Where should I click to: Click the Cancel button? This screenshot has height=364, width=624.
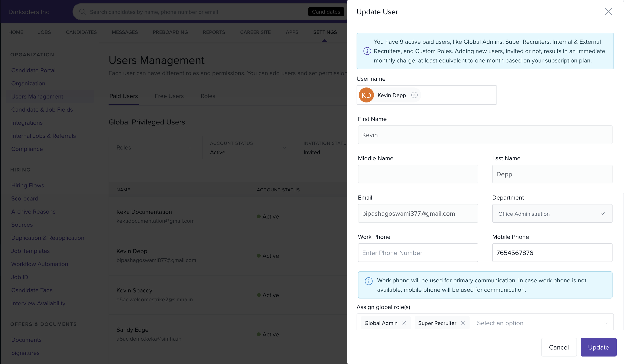tap(559, 347)
